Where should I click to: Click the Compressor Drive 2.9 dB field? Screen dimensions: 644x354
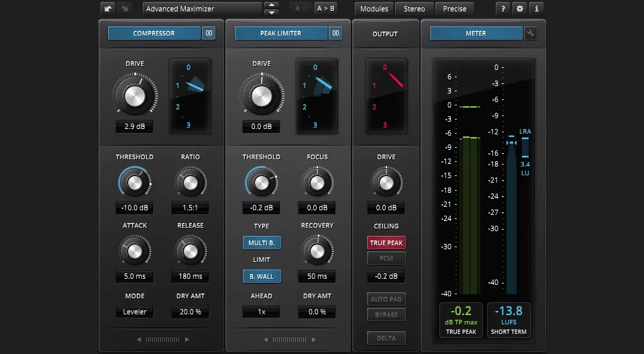135,126
